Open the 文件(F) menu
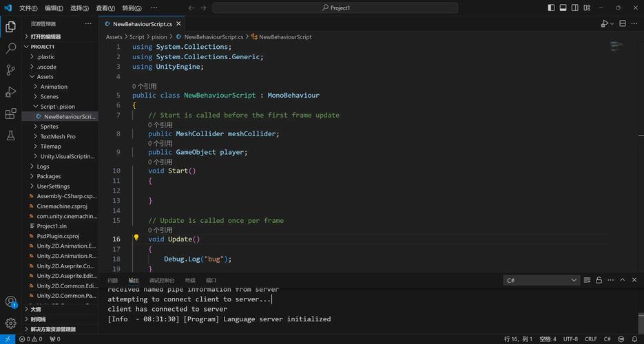 pos(28,8)
